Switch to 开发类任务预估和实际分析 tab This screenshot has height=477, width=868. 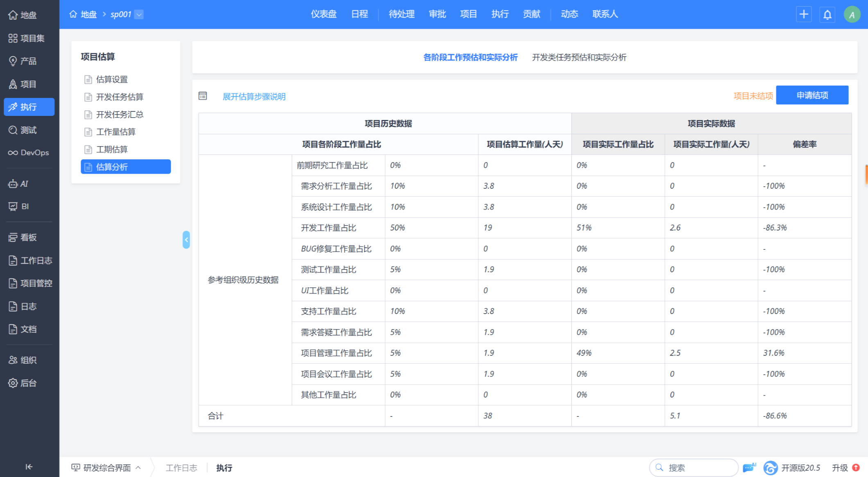pos(579,57)
